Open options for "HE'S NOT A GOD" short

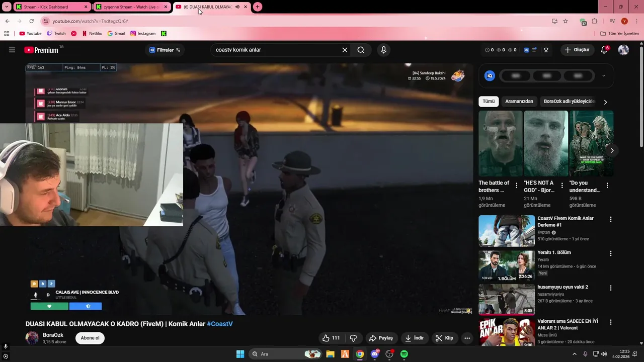click(562, 186)
